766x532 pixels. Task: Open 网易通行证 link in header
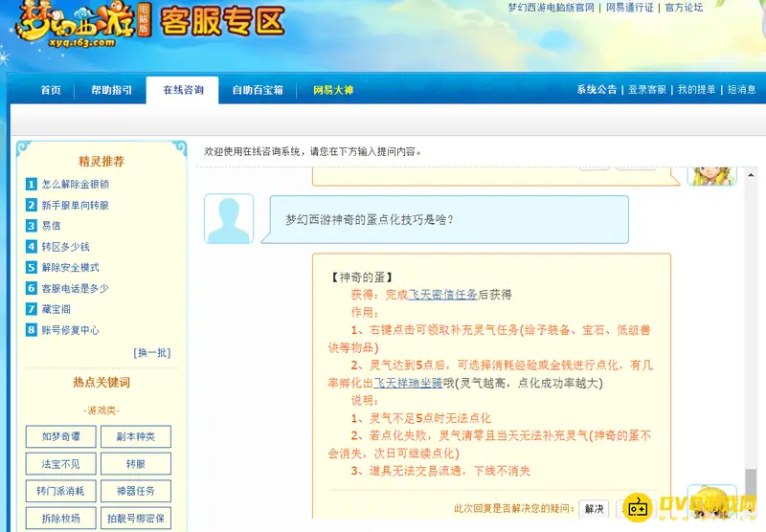click(629, 8)
